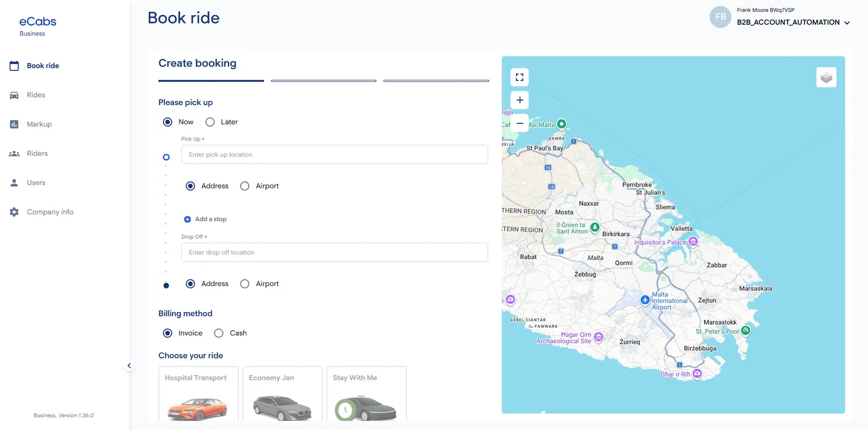Click the plus icon beside Add a stop
868x430 pixels.
[187, 219]
